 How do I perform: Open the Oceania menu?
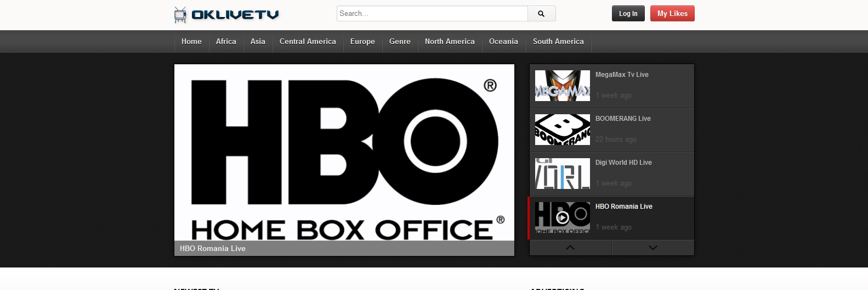click(503, 41)
